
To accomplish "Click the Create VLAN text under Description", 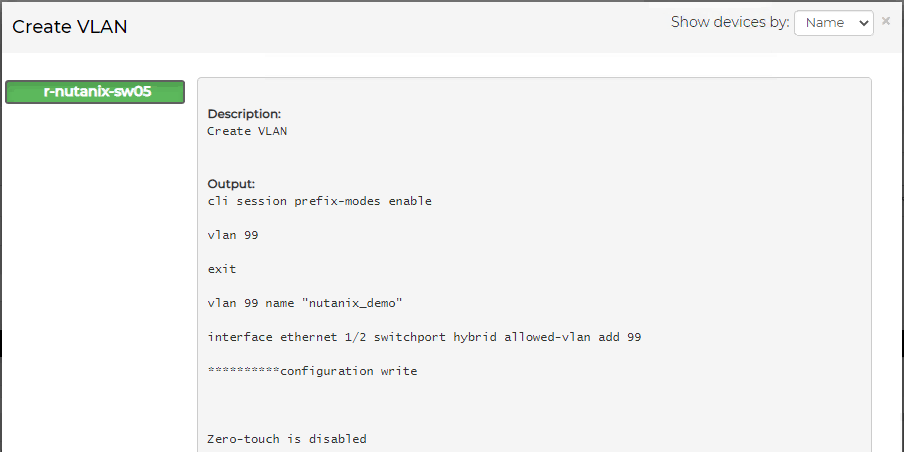I will point(247,131).
